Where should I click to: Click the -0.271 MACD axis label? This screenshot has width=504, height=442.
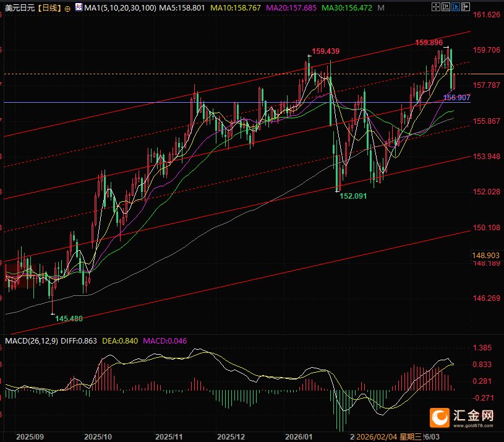484,398
